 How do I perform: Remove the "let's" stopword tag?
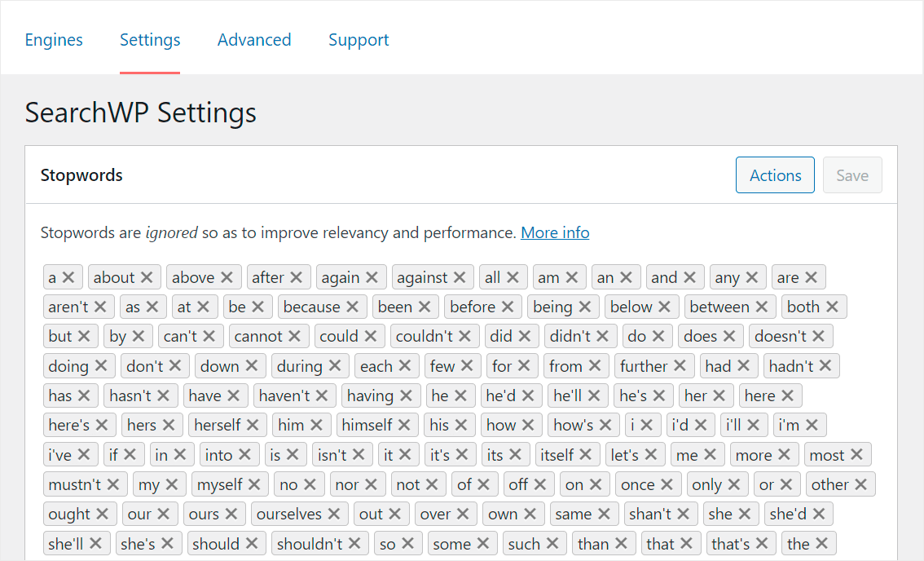coord(650,455)
